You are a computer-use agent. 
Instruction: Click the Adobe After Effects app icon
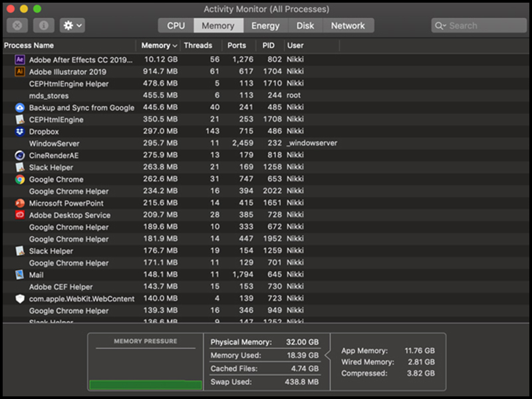pos(20,60)
